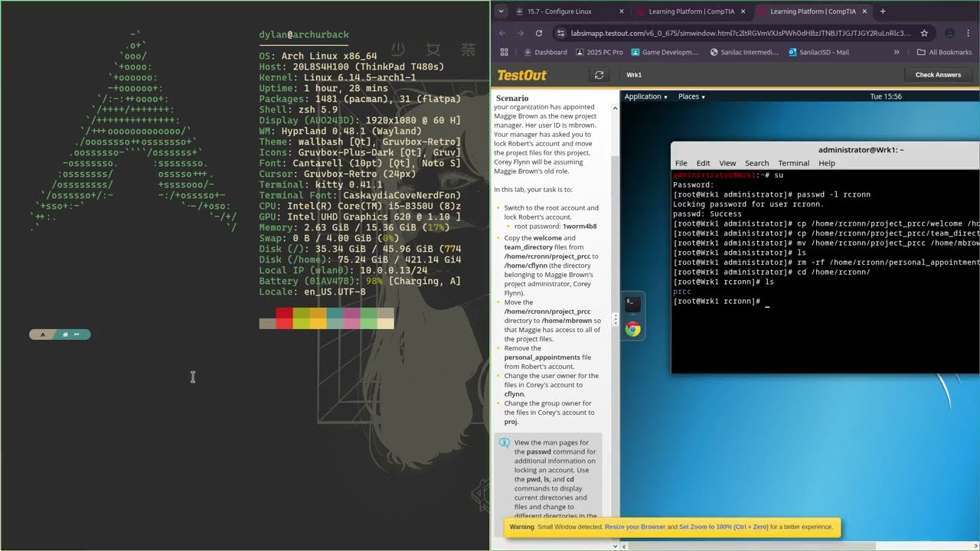This screenshot has height=551, width=980.
Task: Click the prcc directory listing in terminal
Action: pyautogui.click(x=681, y=292)
